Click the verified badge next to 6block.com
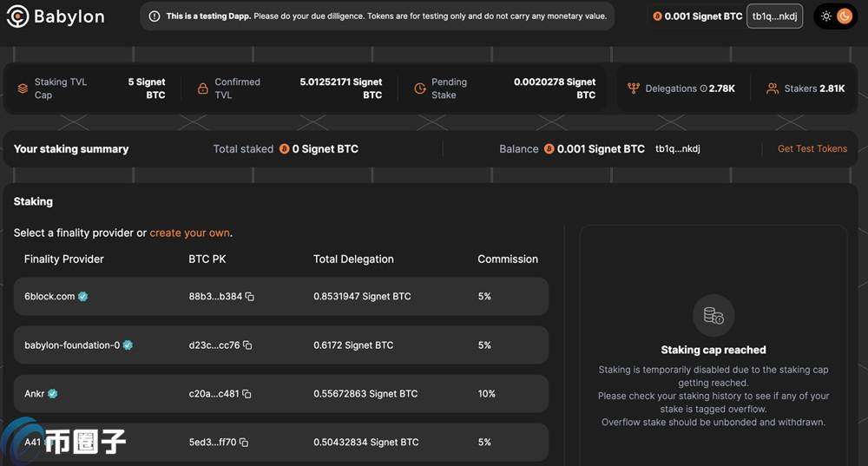 [83, 297]
